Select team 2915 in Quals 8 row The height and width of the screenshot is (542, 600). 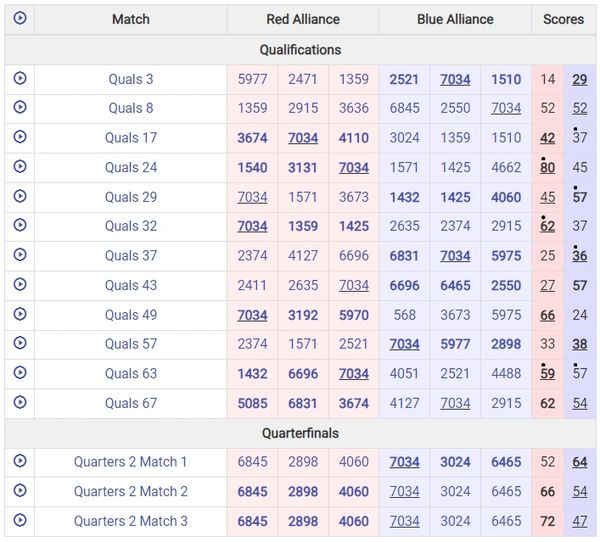[303, 109]
